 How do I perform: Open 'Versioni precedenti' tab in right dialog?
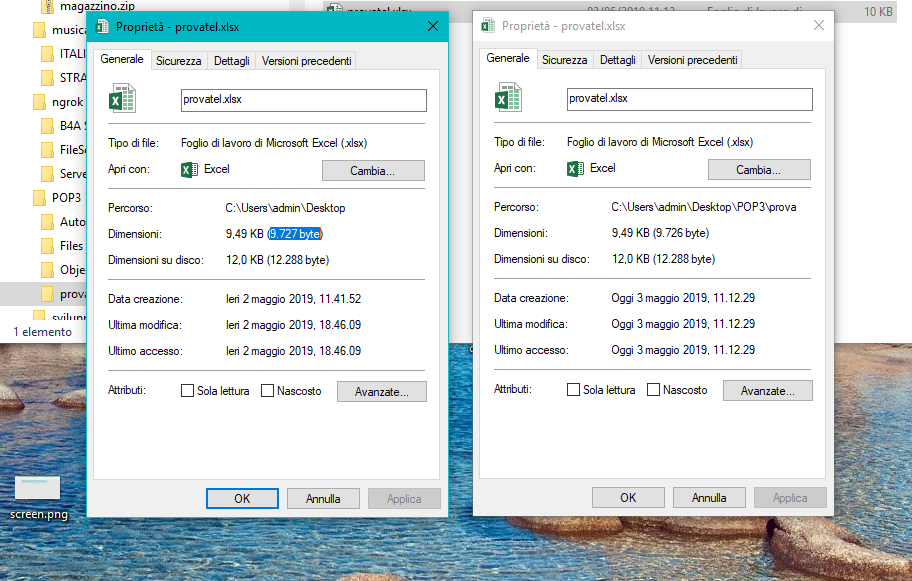(x=692, y=59)
